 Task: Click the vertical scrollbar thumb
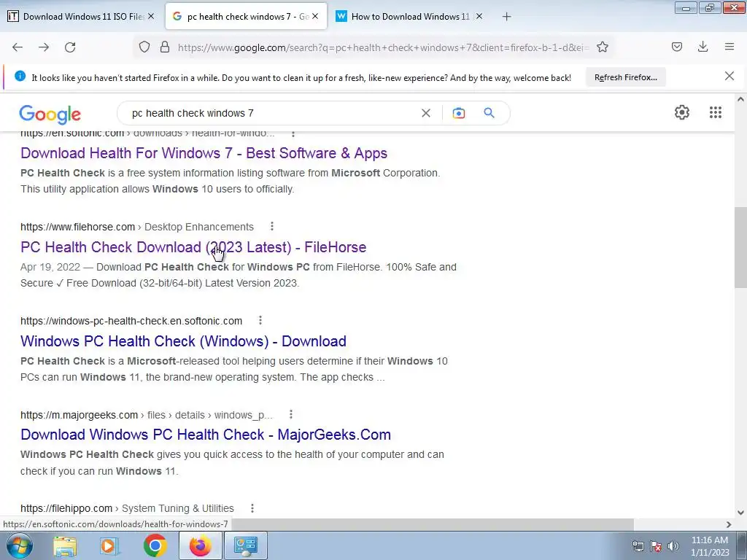[740, 248]
